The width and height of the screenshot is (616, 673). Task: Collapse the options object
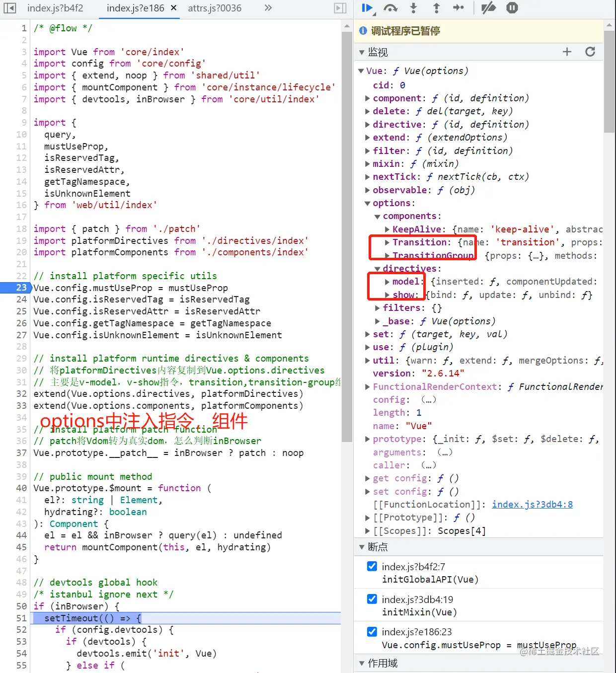[x=368, y=203]
